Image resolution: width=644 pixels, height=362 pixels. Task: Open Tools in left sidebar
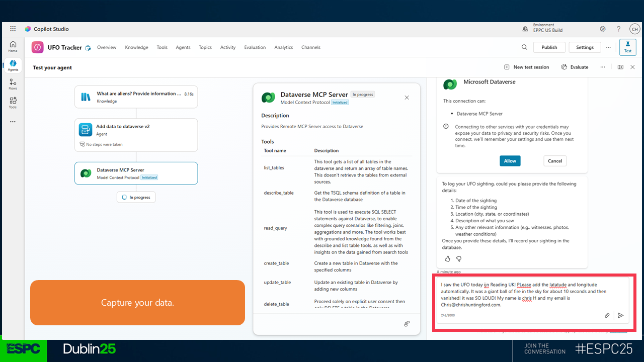coord(13,103)
